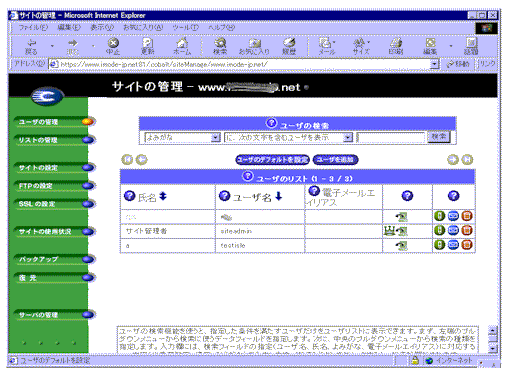Click the help icon beside ユーザのリスト
Screen dimensions: 517x374
click(247, 176)
